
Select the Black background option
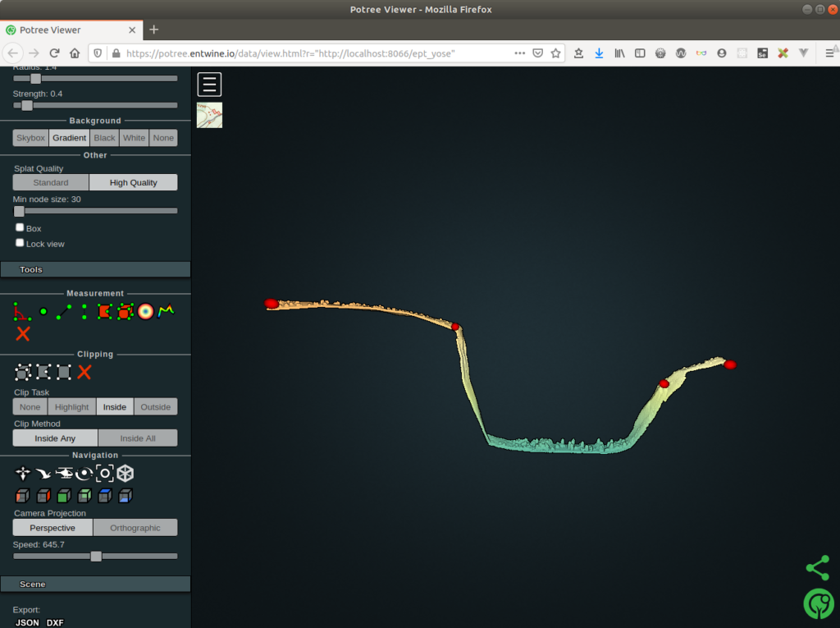click(x=103, y=137)
